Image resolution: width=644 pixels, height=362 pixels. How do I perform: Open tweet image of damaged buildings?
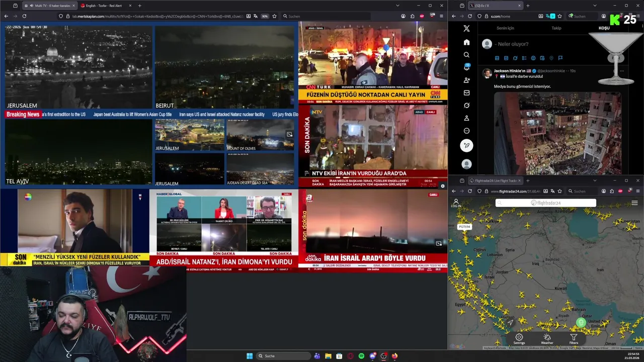[557, 133]
